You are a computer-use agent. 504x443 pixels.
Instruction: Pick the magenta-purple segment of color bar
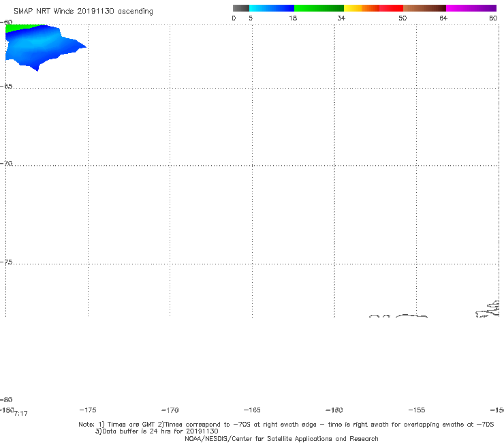[x=471, y=8]
